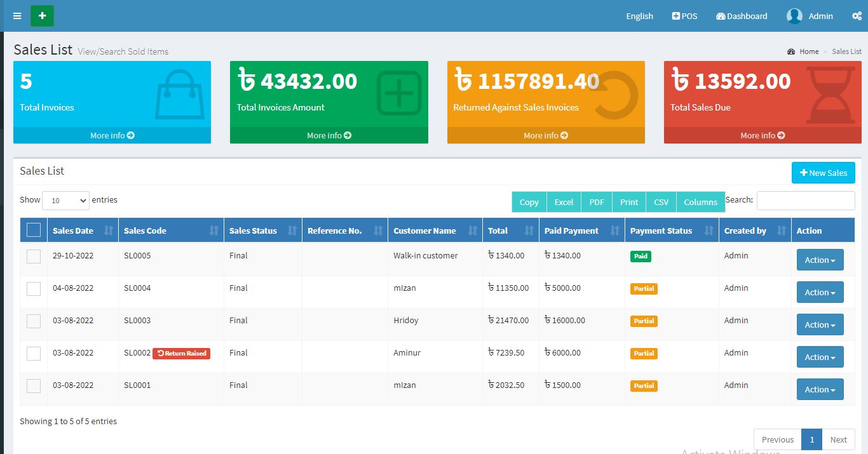This screenshot has width=868, height=454.
Task: Click into the Search input field
Action: (806, 200)
